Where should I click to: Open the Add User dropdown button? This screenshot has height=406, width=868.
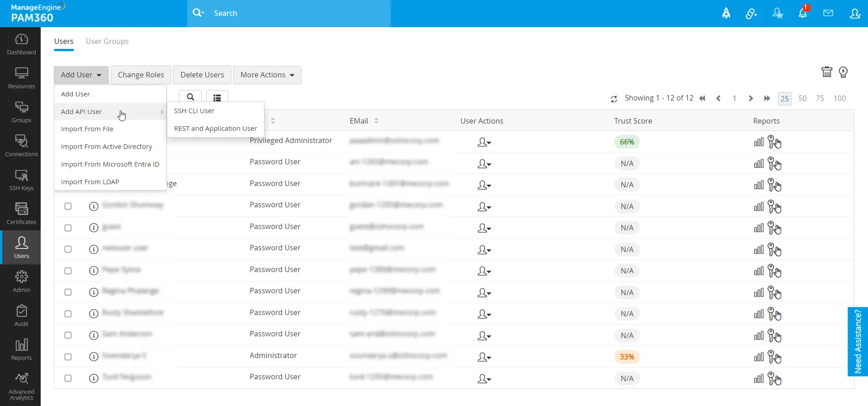[81, 75]
